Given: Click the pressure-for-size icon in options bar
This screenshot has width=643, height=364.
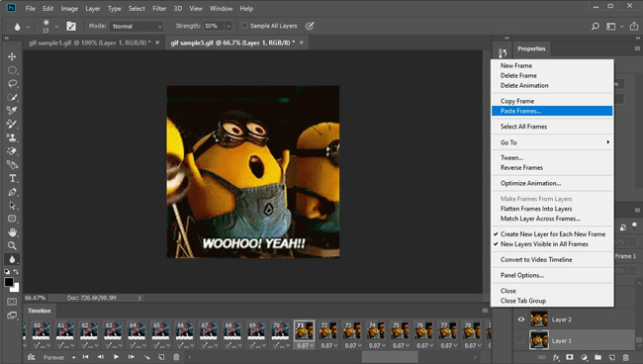Looking at the screenshot, I should 310,26.
